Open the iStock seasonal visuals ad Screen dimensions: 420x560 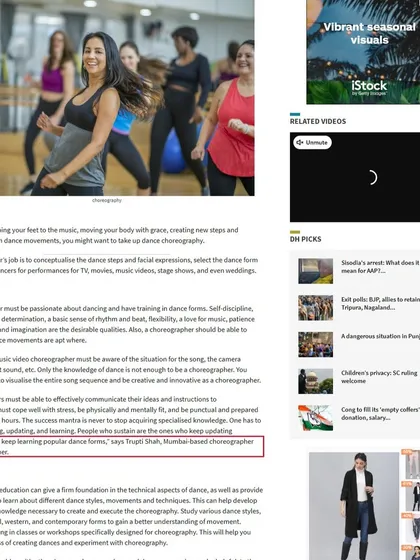coord(363,52)
